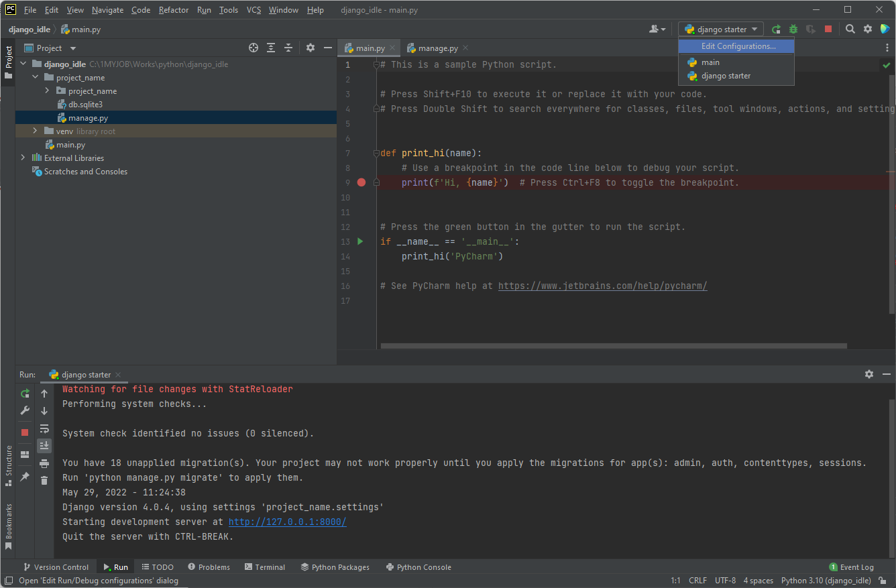Choose the 'main' run configuration

[736, 62]
